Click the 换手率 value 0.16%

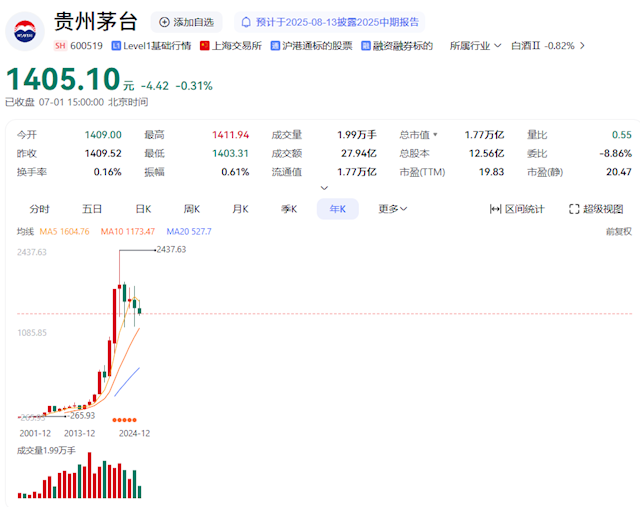click(x=107, y=172)
